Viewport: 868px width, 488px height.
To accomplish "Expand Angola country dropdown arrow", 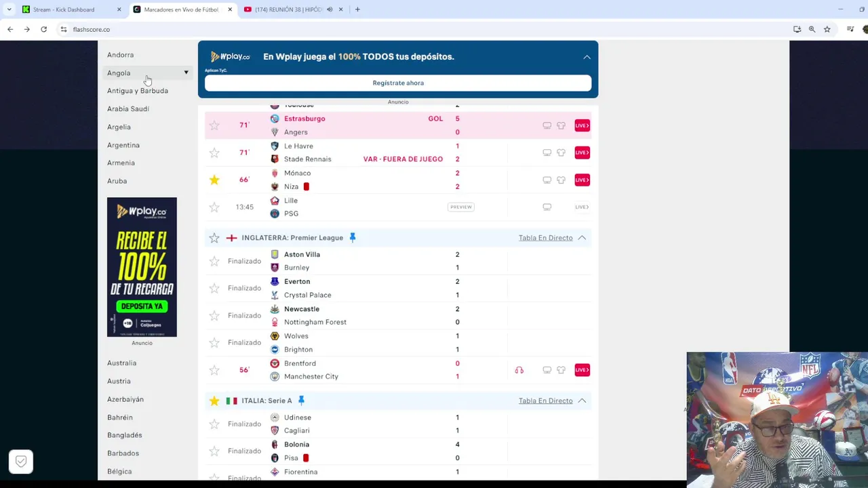I will tap(186, 73).
